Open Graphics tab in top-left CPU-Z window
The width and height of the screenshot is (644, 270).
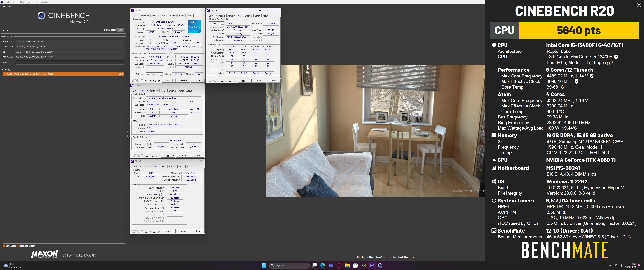[x=173, y=16]
